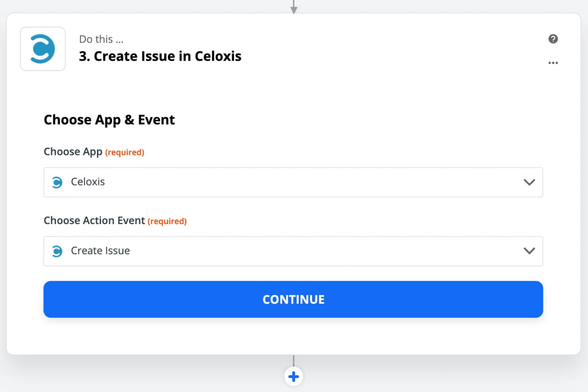The image size is (588, 392).
Task: Click the Celoxis icon beside Create Issue
Action: (57, 251)
